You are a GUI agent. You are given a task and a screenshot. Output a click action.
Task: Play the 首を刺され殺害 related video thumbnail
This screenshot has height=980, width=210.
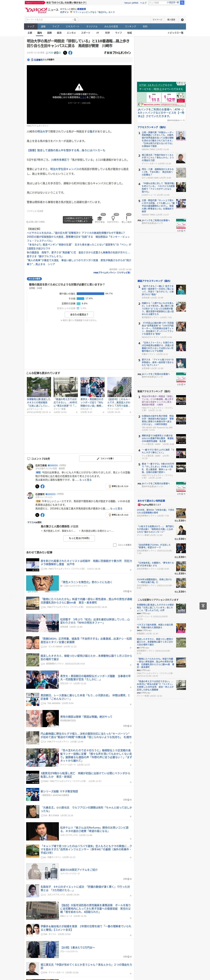click(33, 565)
